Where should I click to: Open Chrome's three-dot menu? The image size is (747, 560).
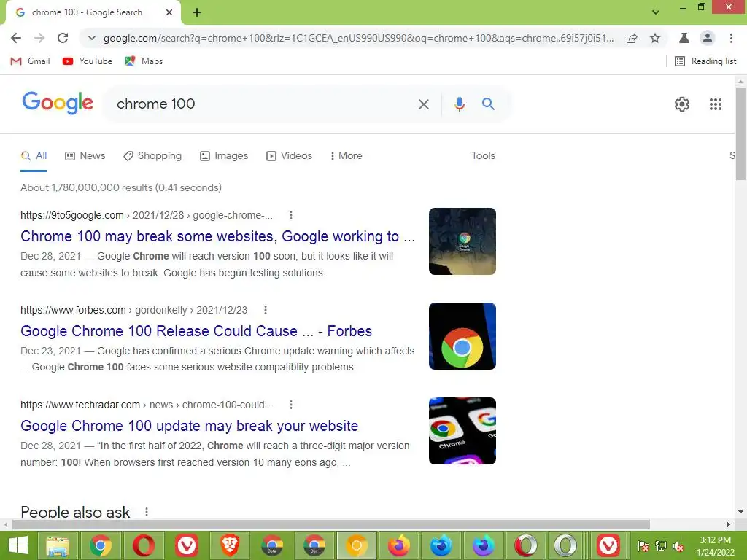tap(731, 38)
